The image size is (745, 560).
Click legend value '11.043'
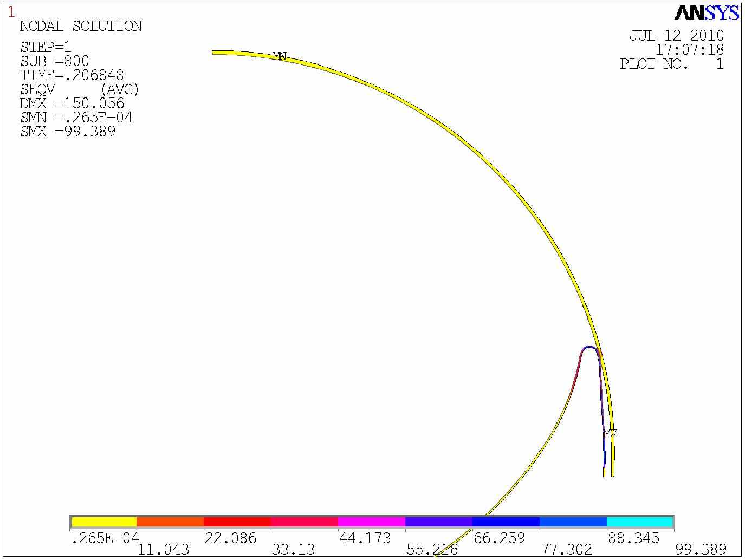tap(164, 550)
